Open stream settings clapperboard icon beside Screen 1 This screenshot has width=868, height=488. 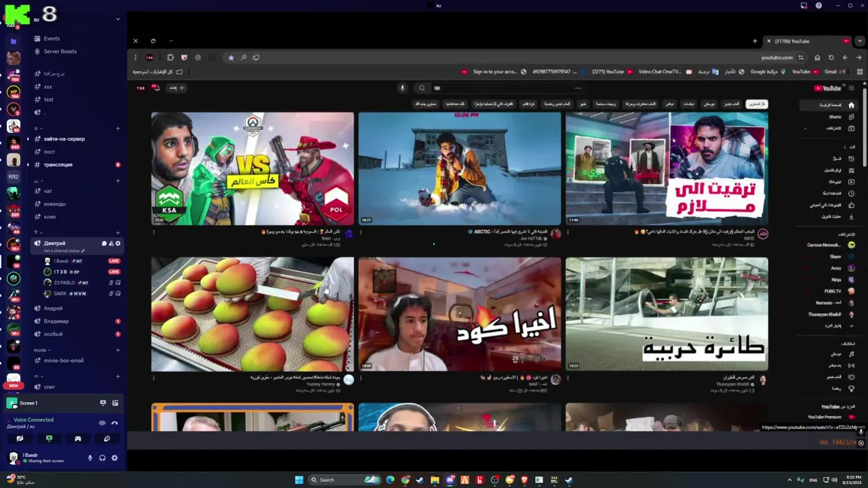115,403
